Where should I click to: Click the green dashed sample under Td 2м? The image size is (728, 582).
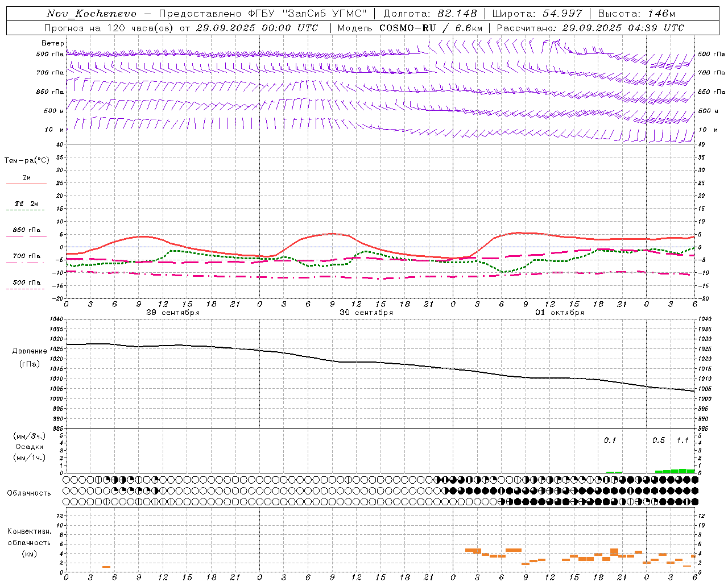(25, 210)
